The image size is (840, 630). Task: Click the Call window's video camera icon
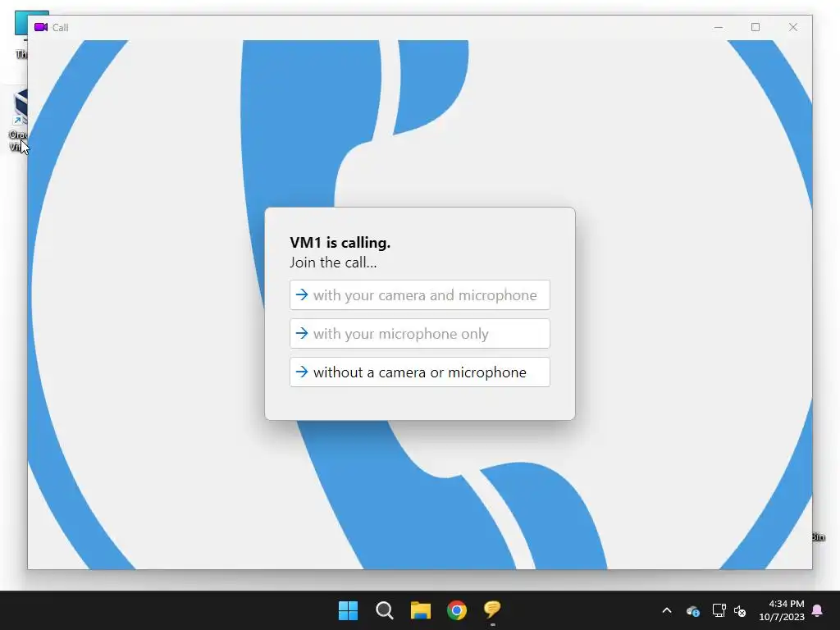(41, 27)
